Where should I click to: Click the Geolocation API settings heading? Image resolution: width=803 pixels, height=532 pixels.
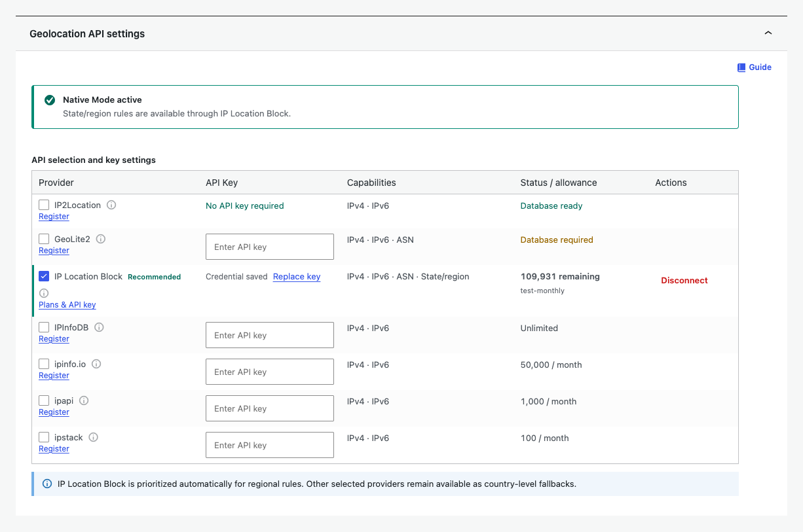coord(87,33)
